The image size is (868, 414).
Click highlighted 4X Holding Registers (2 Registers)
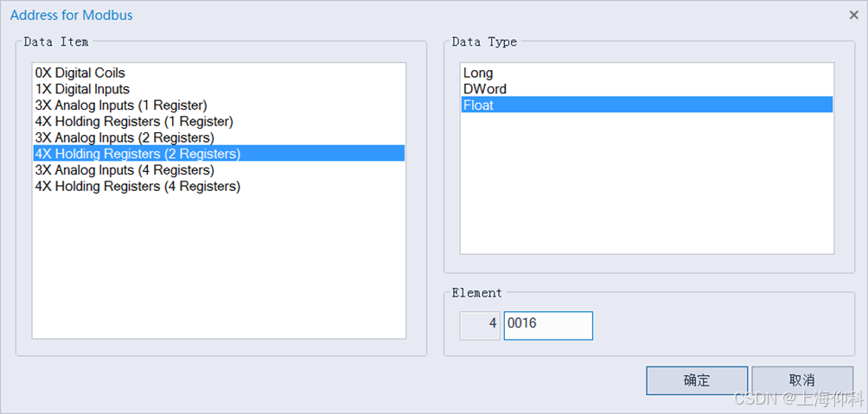(137, 154)
